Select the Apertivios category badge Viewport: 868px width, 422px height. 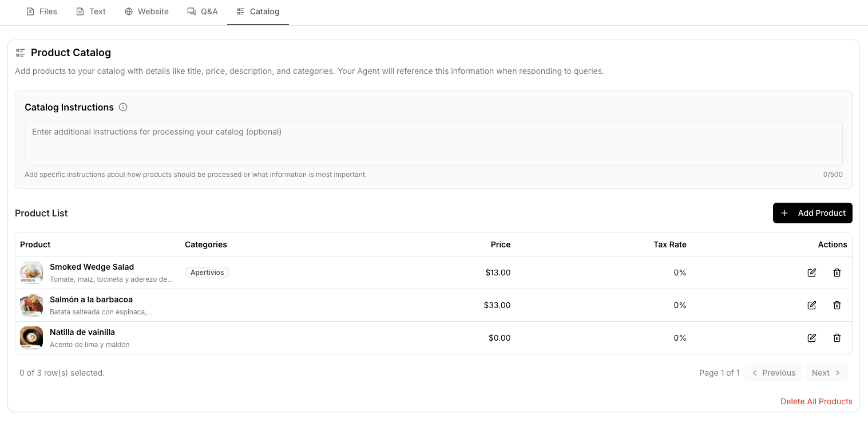point(207,273)
